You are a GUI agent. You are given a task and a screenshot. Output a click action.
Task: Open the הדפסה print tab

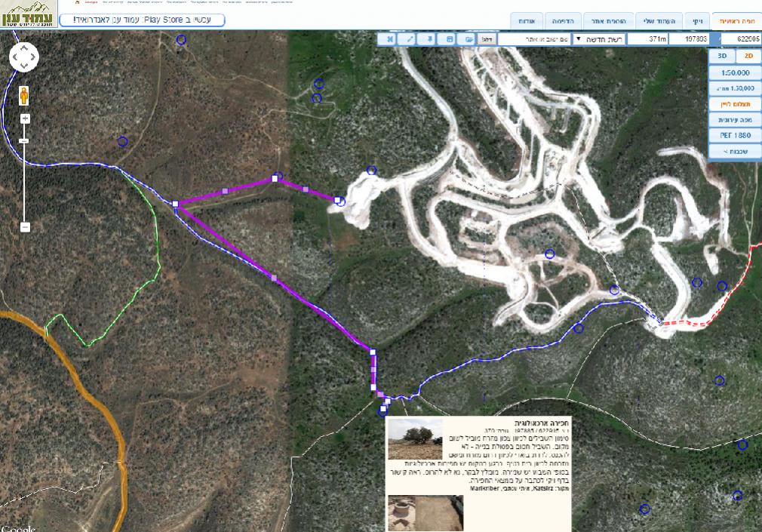pos(566,20)
